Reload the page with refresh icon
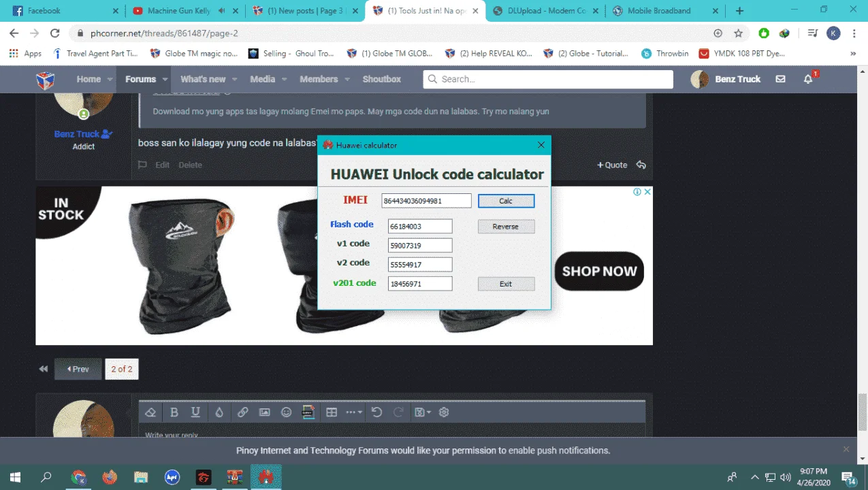 point(55,33)
